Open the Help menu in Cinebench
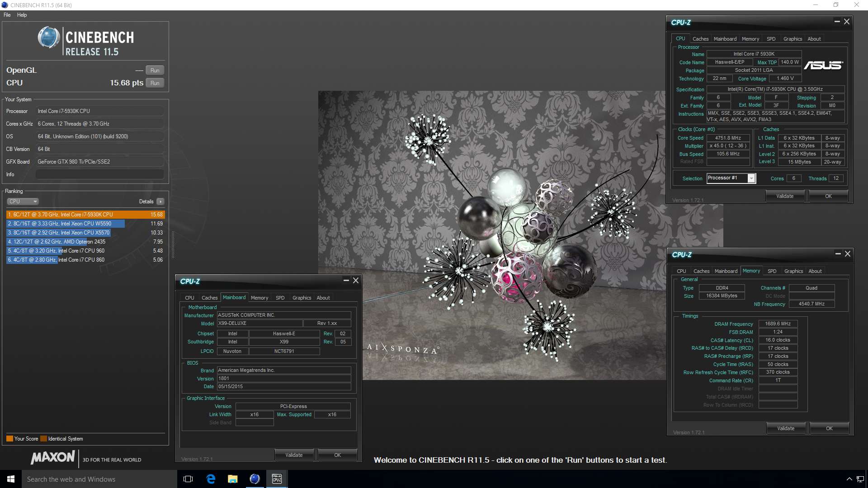The image size is (868, 488). click(x=22, y=15)
